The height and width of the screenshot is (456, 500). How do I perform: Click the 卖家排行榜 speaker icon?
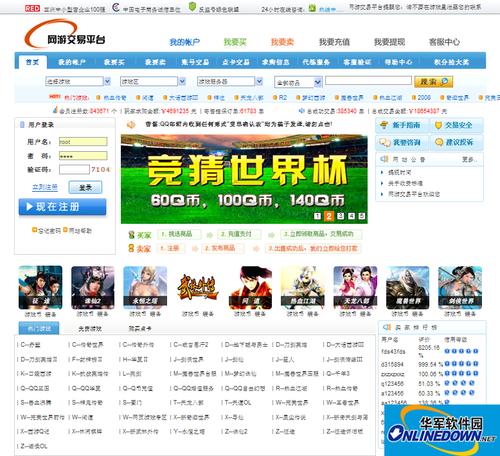[387, 327]
